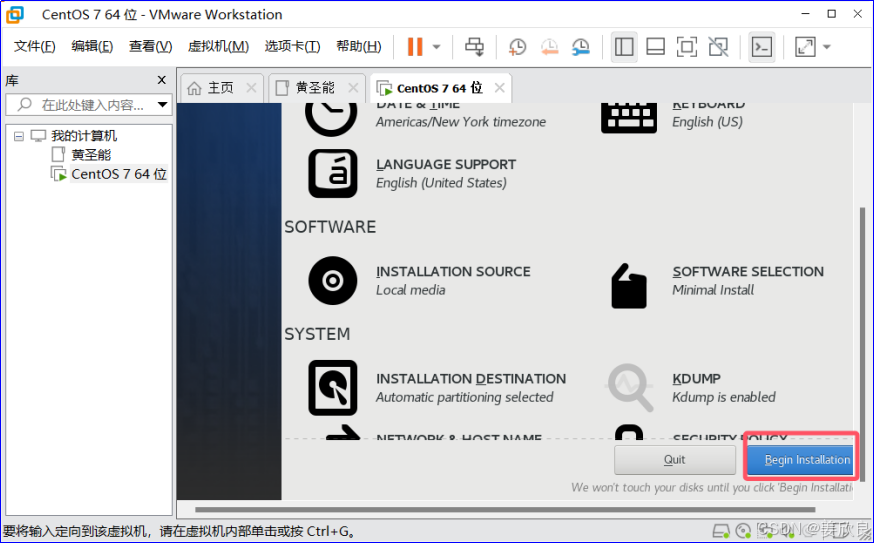Toggle the thumbnail bar view icon
875x544 pixels.
pos(655,47)
